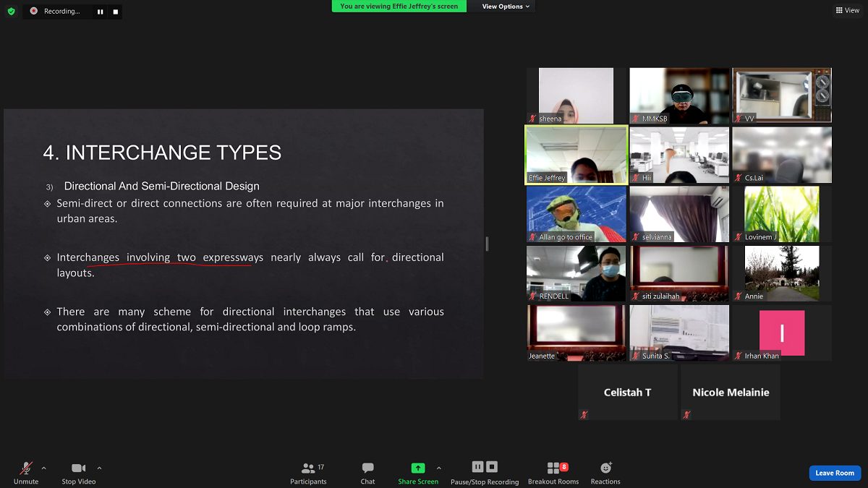Expand video options arrow next to Stop Video

tap(99, 468)
